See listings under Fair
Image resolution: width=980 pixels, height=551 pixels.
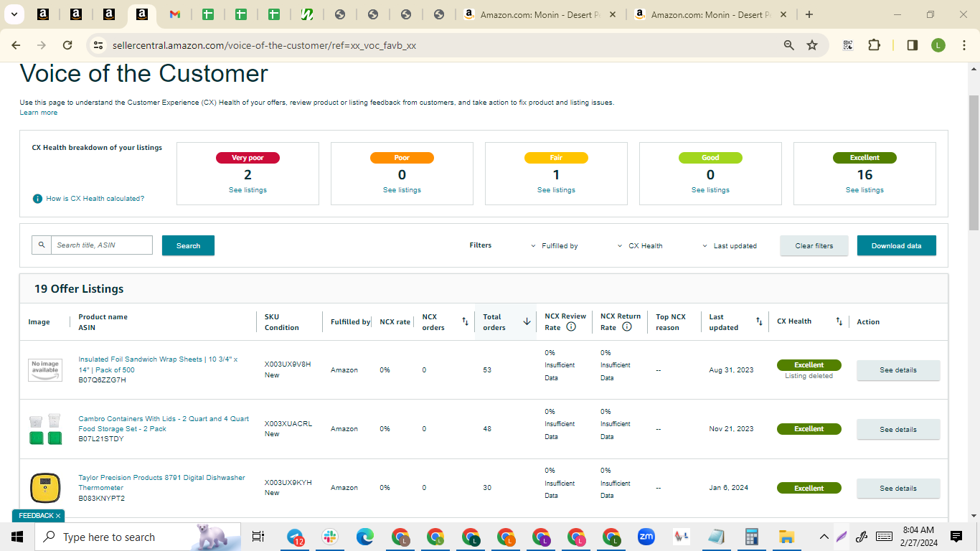(x=556, y=190)
